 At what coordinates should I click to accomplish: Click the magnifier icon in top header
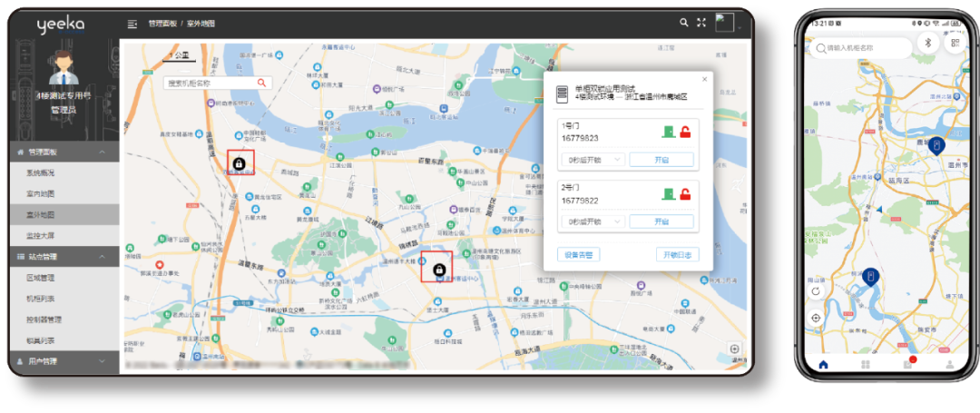[684, 23]
